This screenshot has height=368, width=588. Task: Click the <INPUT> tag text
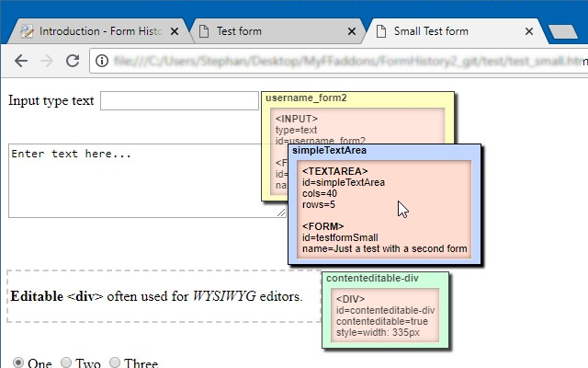pyautogui.click(x=296, y=119)
